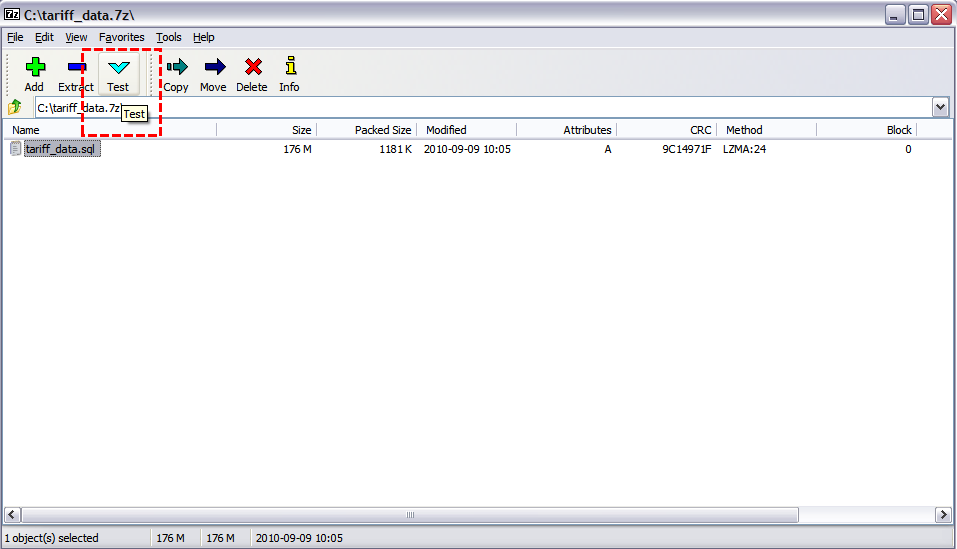The height and width of the screenshot is (549, 957).
Task: Sort by Packed Size column header
Action: click(x=366, y=130)
